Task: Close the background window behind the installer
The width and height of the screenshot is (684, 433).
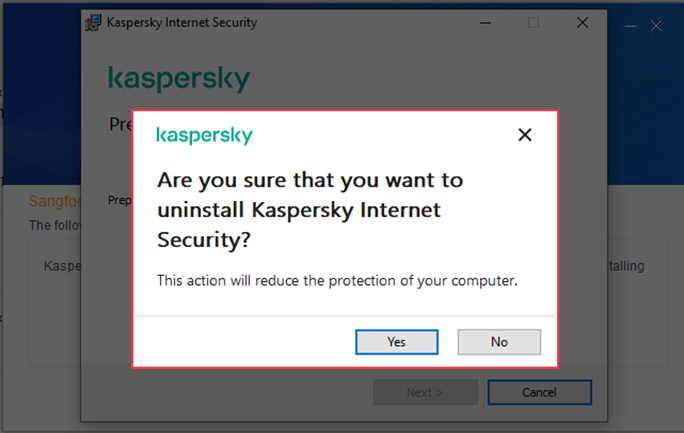Action: (656, 26)
